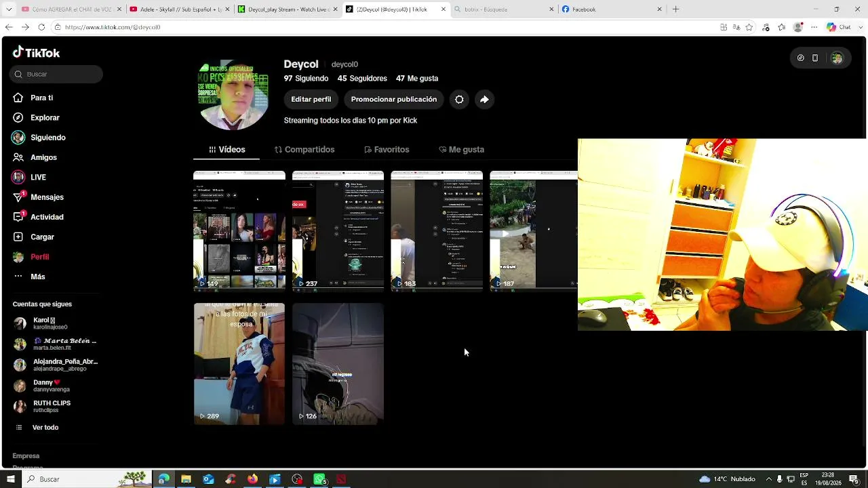Open the Windows Start menu
Image resolution: width=868 pixels, height=488 pixels.
click(11, 479)
